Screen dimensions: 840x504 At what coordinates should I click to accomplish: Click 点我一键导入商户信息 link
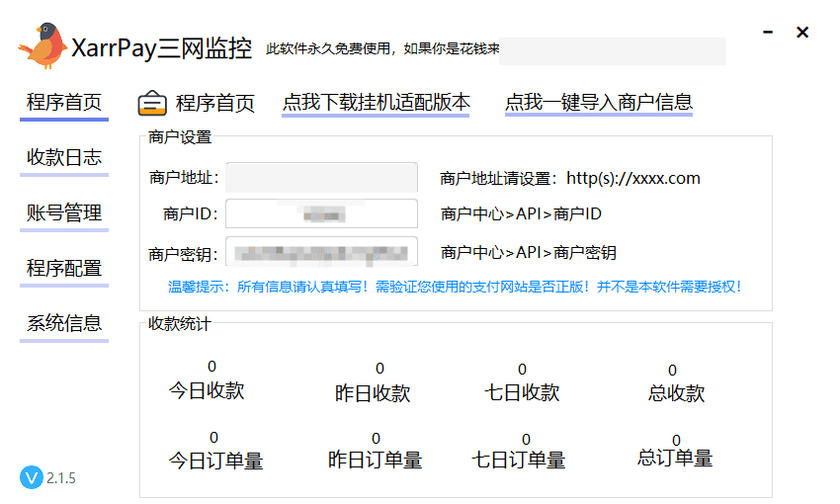(599, 103)
